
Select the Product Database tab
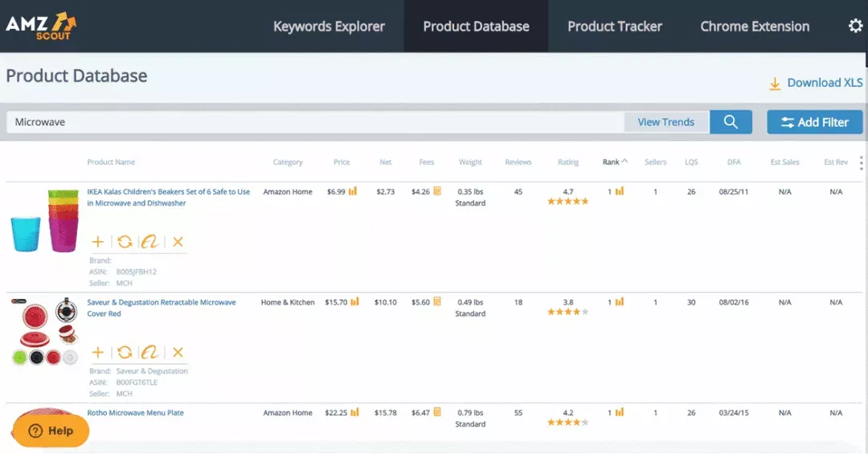tap(476, 26)
